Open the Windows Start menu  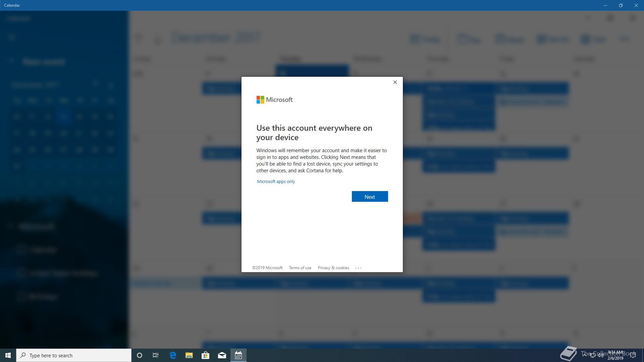8,355
